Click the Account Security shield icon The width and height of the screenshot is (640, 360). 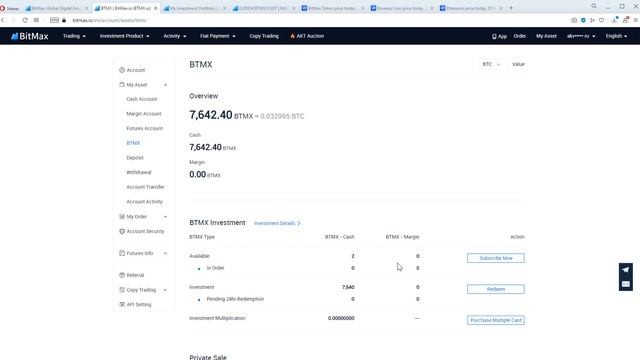coord(122,231)
